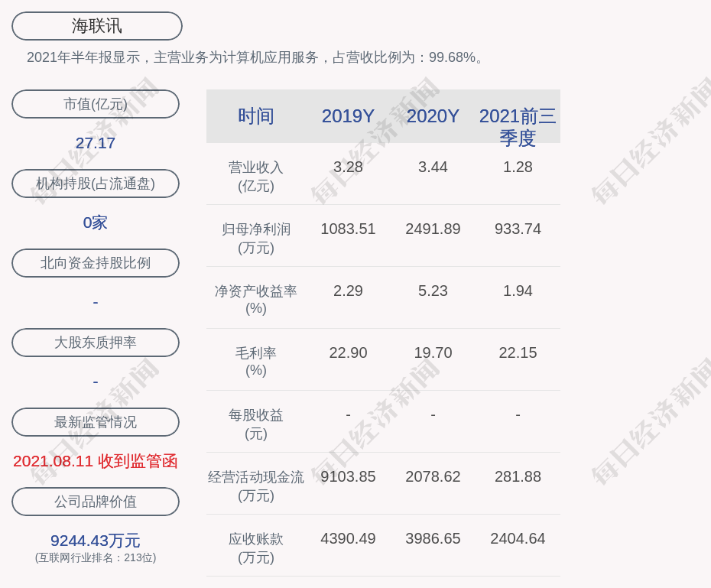This screenshot has height=588, width=711.
Task: Click the 大股东质押率 label pill
Action: click(x=96, y=343)
